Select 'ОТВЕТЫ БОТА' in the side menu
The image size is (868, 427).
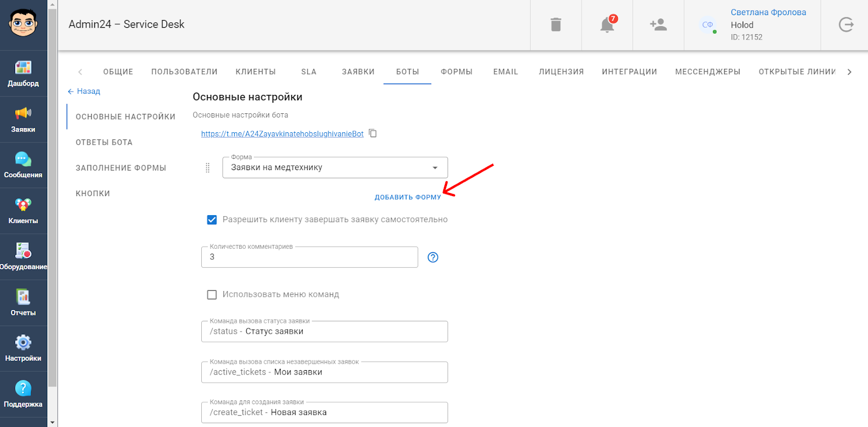[104, 143]
